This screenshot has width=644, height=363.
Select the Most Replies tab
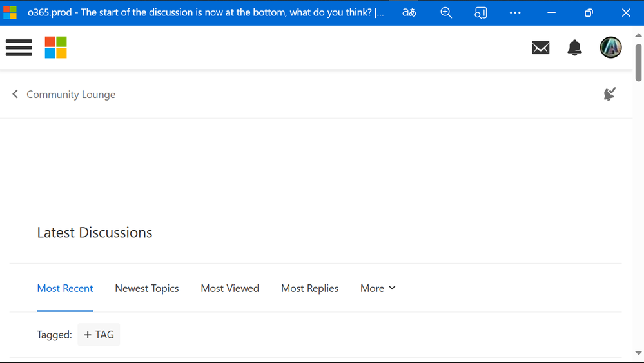(x=309, y=288)
